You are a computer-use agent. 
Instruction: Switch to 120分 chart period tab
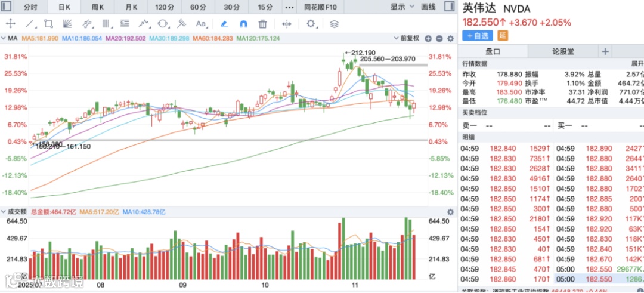pos(165,7)
